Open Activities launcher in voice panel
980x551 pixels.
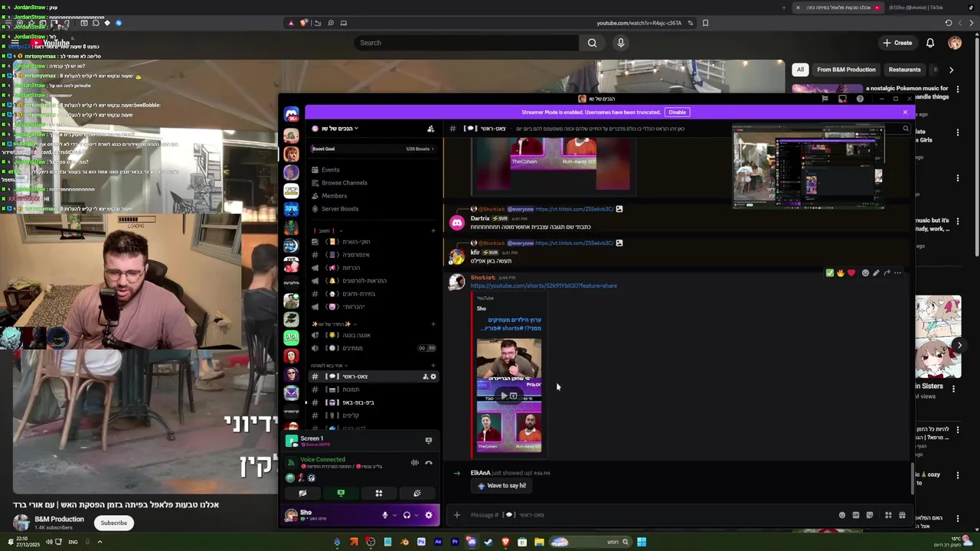[378, 494]
